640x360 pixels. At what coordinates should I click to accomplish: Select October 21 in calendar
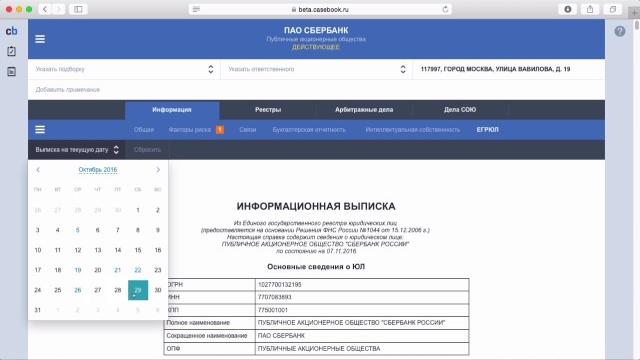point(118,270)
